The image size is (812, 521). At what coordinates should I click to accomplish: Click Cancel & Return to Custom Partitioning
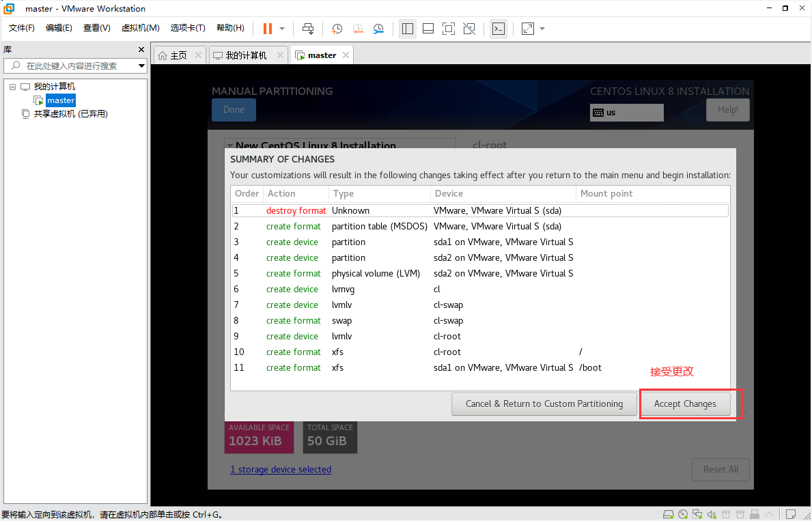544,404
